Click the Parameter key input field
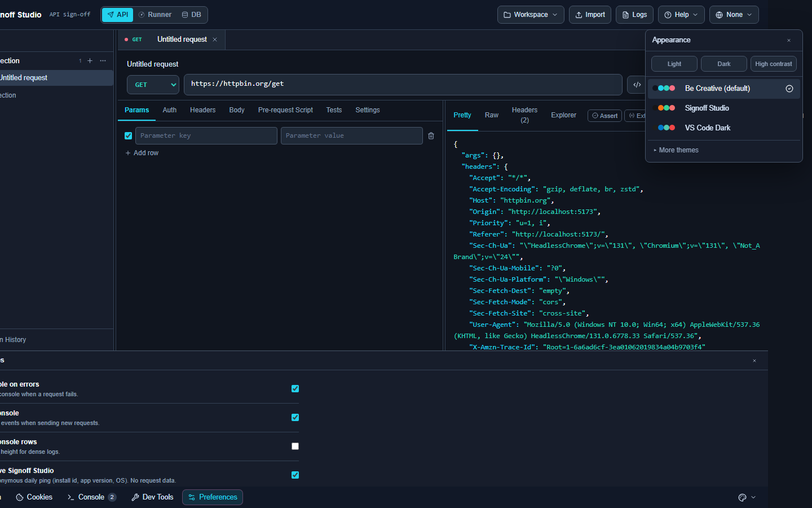This screenshot has width=812, height=508. (x=206, y=135)
